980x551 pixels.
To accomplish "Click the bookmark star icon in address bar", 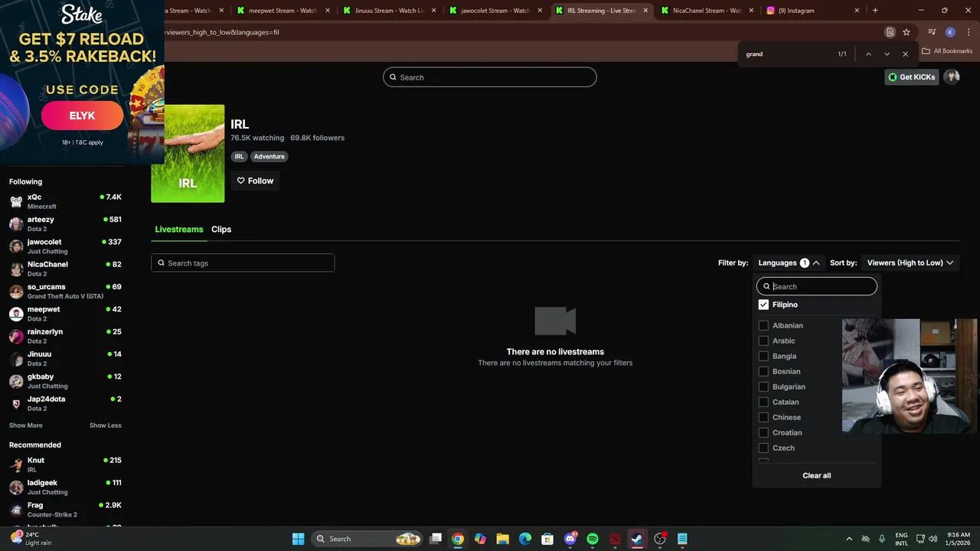I will (x=906, y=32).
